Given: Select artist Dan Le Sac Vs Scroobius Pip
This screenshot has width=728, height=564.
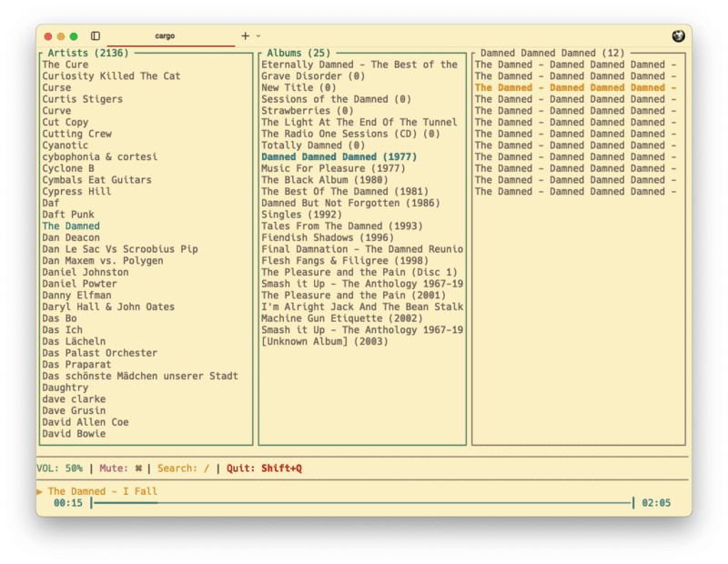Looking at the screenshot, I should point(120,249).
